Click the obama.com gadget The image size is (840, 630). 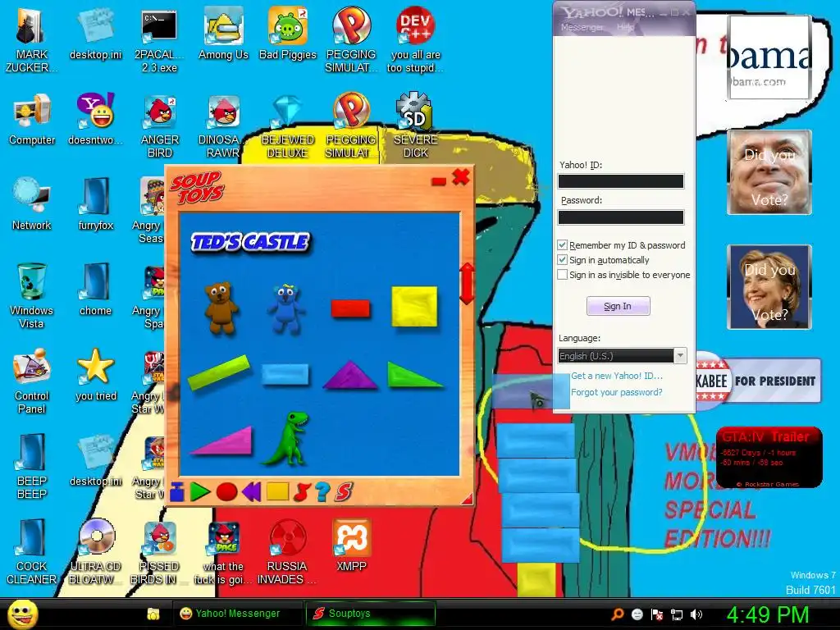point(769,57)
